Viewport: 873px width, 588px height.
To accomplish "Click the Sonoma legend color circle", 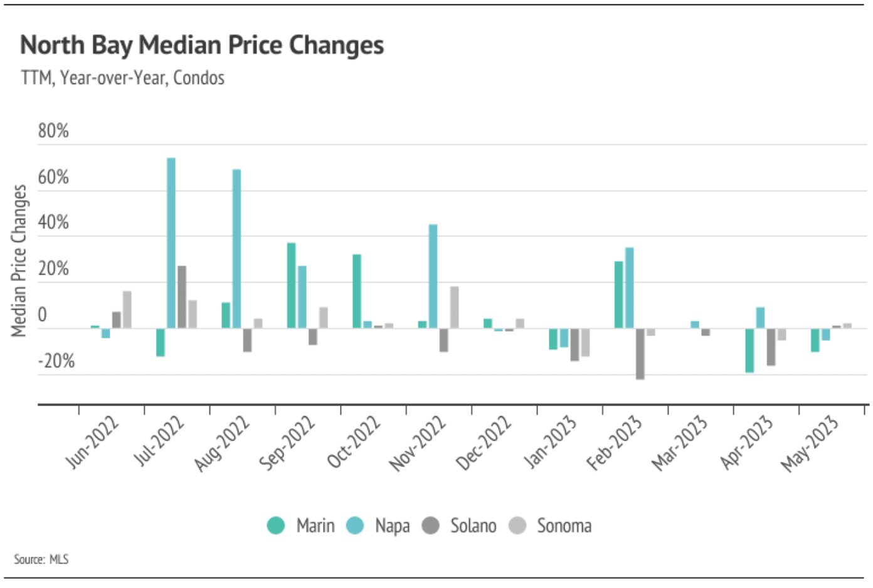I will pos(517,525).
